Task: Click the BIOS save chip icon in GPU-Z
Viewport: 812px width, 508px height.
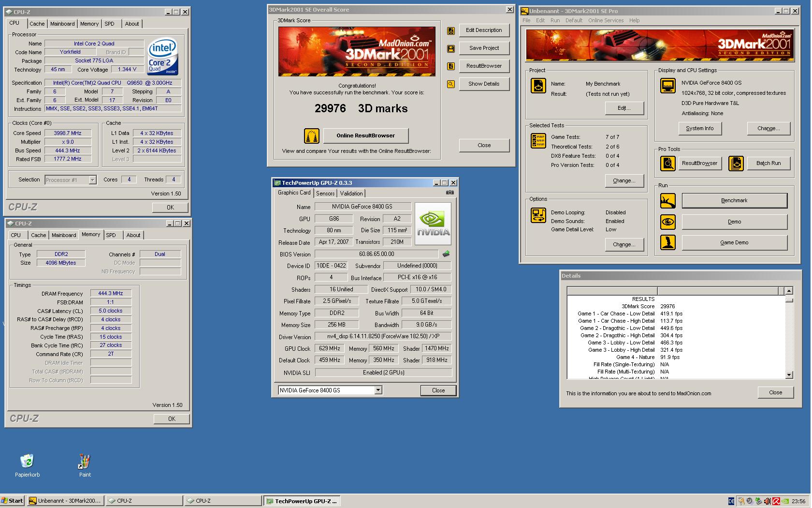Action: 446,254
